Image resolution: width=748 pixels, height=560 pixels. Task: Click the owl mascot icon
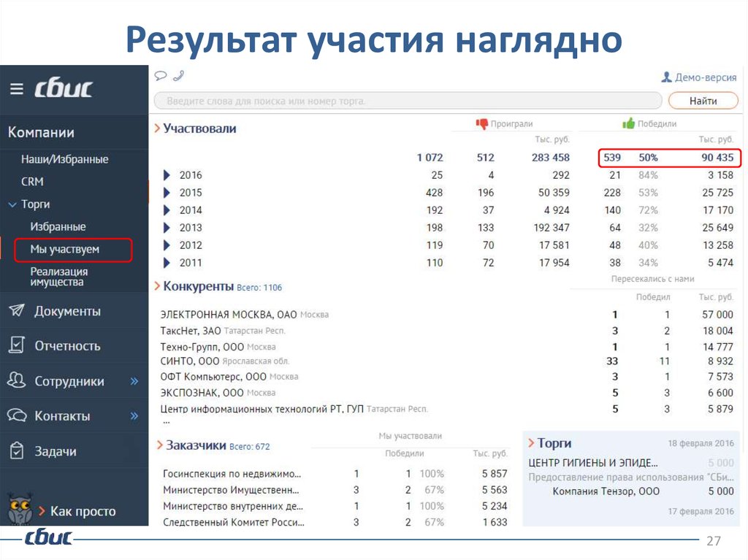pos(18,508)
